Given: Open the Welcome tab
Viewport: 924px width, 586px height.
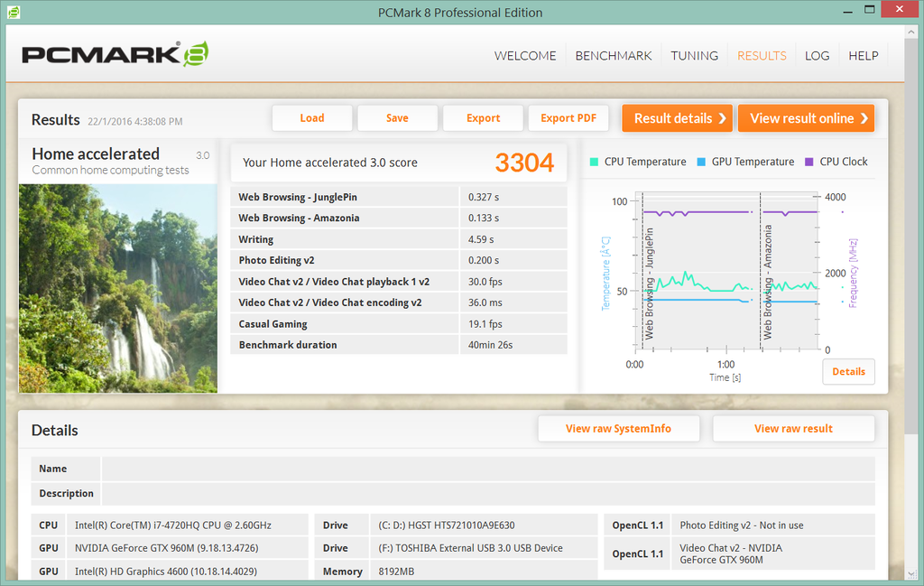Looking at the screenshot, I should point(525,55).
